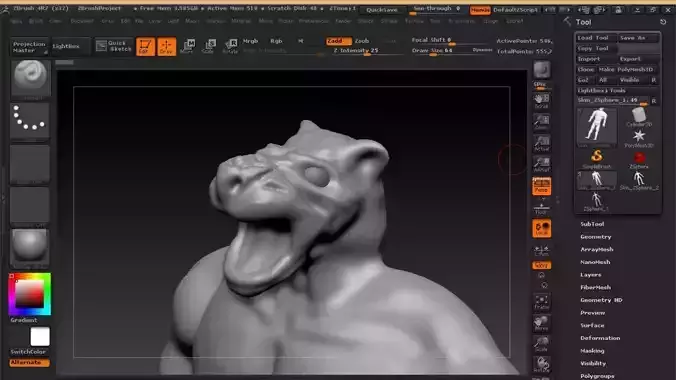The image size is (676, 380).
Task: Expand the Layers section
Action: pos(591,275)
